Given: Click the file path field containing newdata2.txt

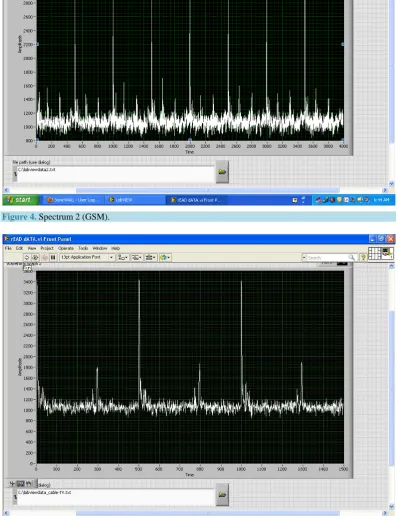Looking at the screenshot, I should coord(115,174).
